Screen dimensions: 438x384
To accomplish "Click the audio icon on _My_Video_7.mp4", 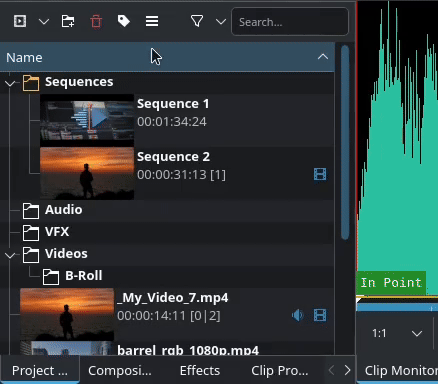I will click(x=298, y=315).
